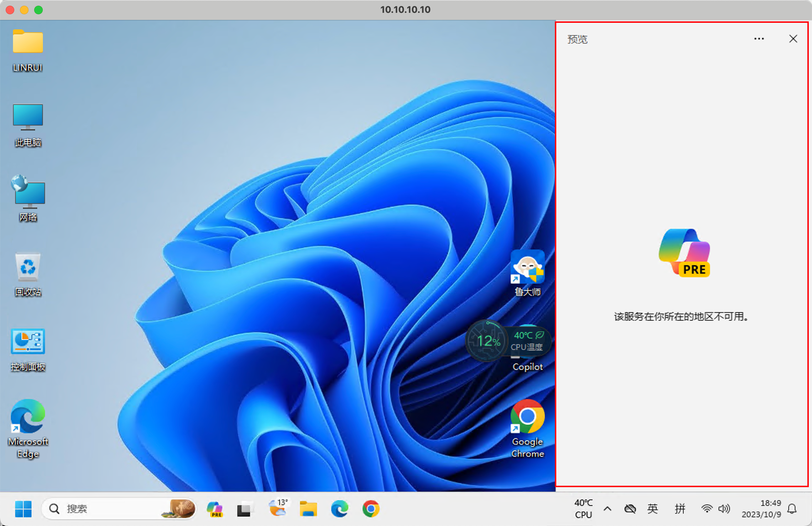Switch the 英 input language indicator
The height and width of the screenshot is (526, 812).
652,509
